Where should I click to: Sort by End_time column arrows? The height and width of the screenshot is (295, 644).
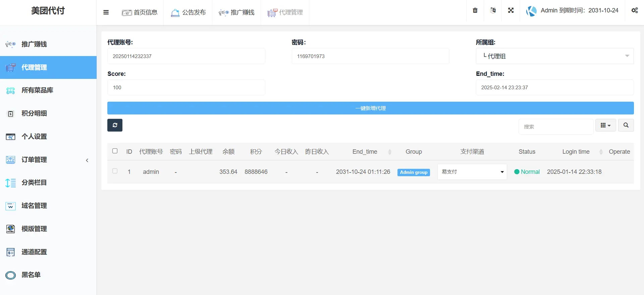coord(390,152)
